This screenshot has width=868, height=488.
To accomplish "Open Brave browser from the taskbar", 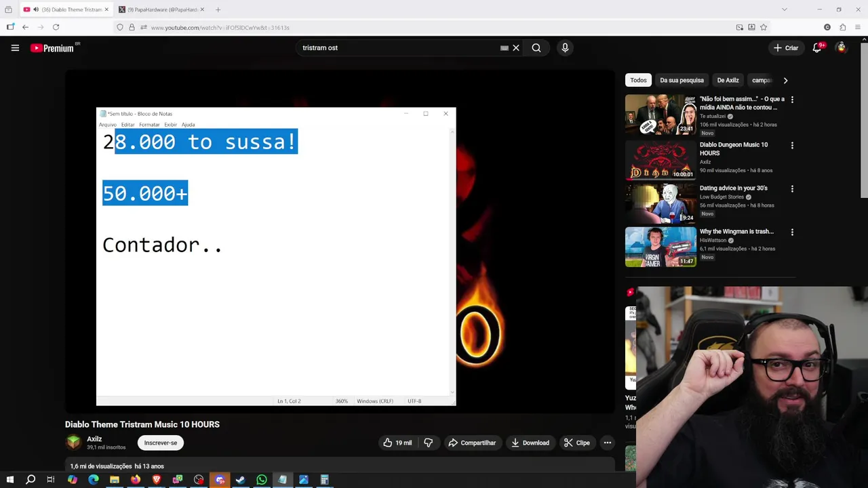I will (157, 480).
